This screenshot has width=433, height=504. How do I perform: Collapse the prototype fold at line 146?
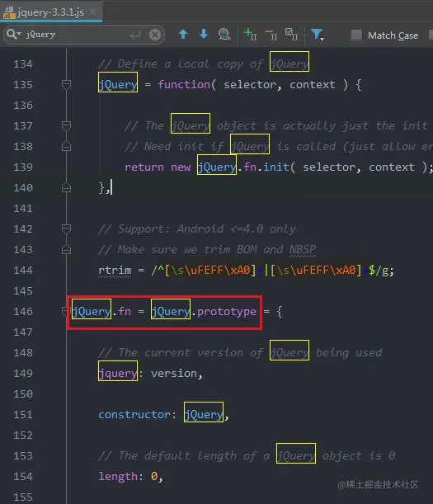[x=64, y=311]
